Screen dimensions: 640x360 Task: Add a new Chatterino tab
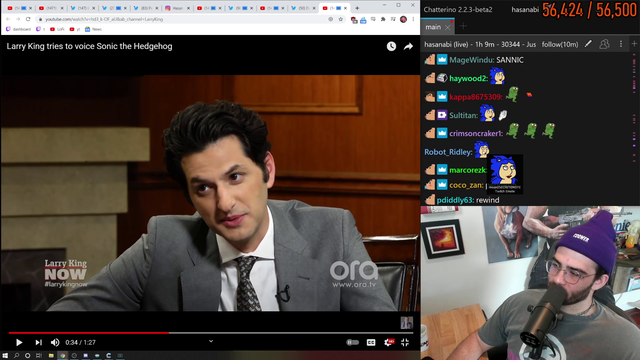(463, 26)
